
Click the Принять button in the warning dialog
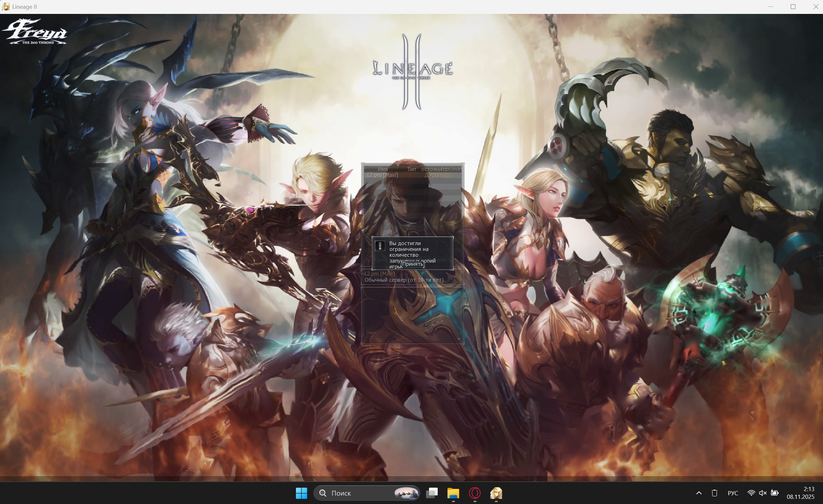pyautogui.click(x=412, y=264)
